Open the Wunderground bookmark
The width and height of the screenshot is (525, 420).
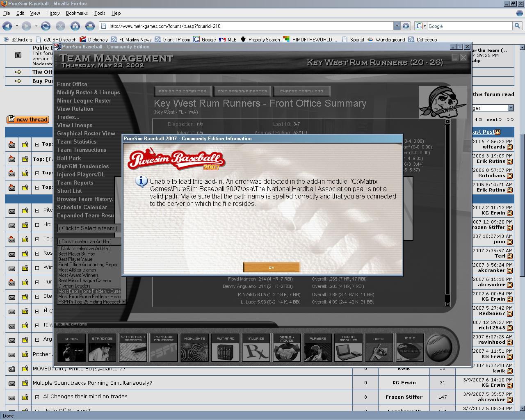(x=386, y=40)
